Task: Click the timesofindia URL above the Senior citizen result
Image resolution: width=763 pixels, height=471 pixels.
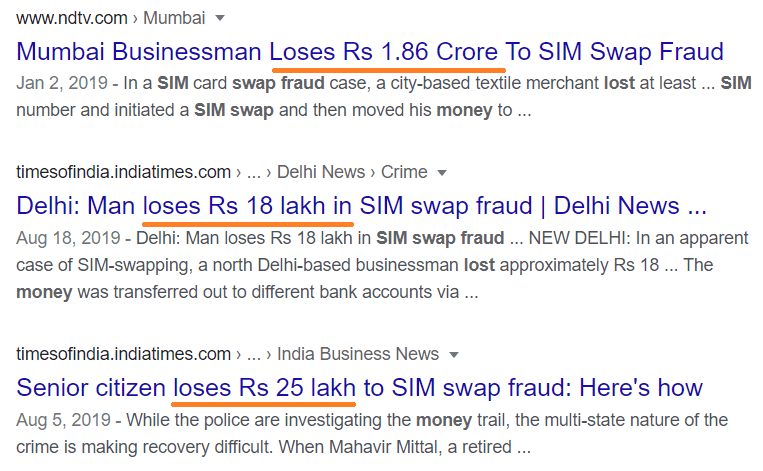Action: coord(123,354)
